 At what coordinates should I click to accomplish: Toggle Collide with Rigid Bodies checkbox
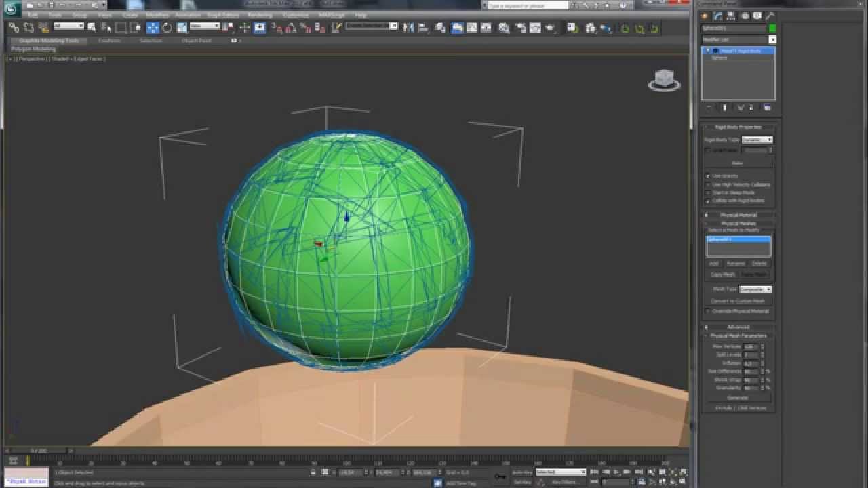coord(708,201)
